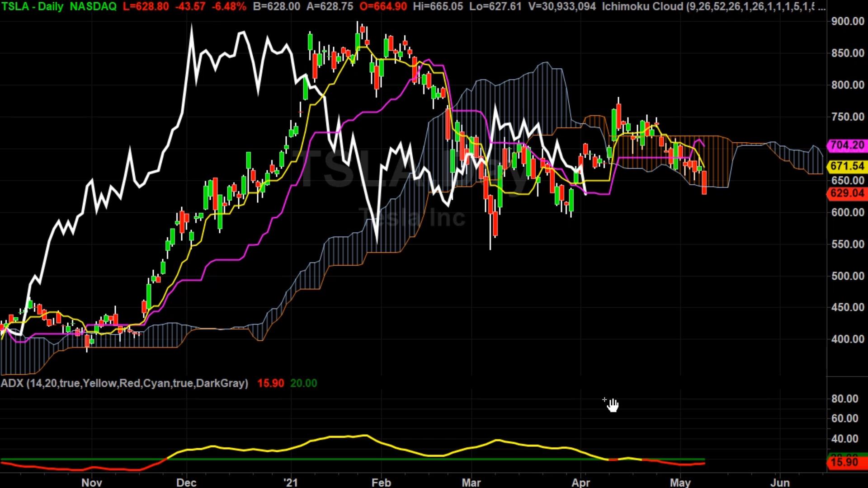The height and width of the screenshot is (488, 868).
Task: Click the ask value A=628.75
Action: (x=330, y=7)
